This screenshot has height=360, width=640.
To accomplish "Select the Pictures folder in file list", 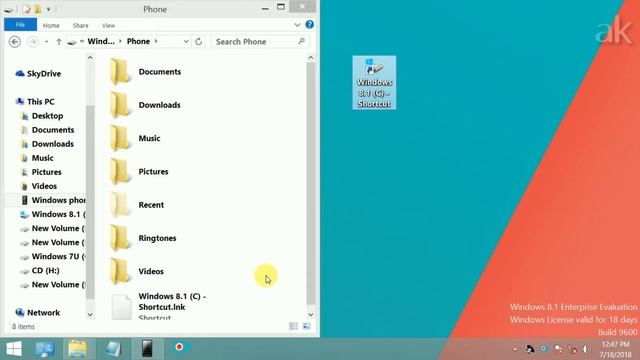I will click(139, 171).
